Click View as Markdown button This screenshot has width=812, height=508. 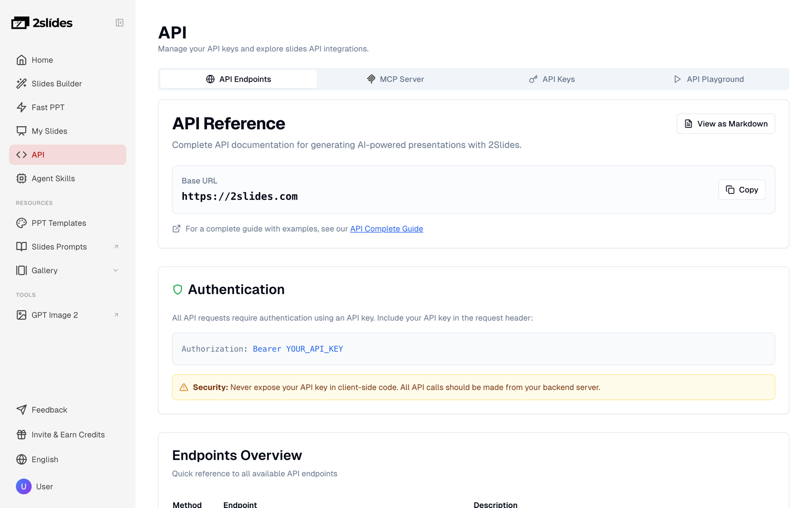726,124
